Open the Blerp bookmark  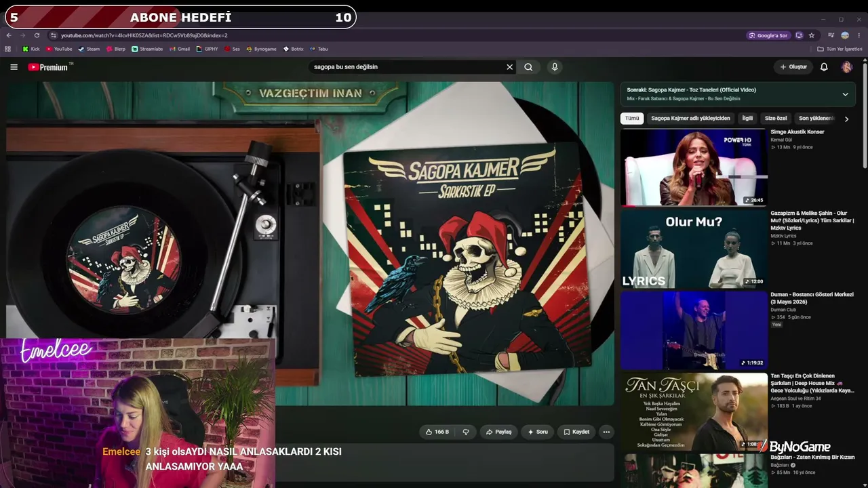pyautogui.click(x=115, y=49)
